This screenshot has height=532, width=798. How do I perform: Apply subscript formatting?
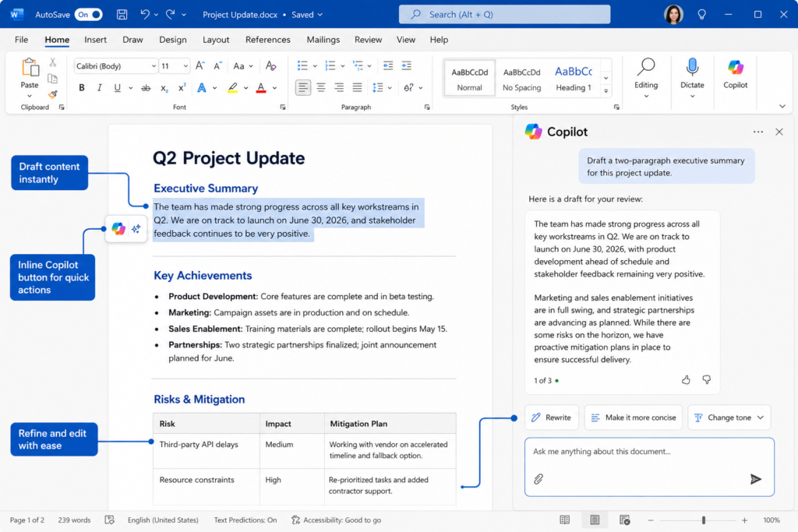click(164, 88)
